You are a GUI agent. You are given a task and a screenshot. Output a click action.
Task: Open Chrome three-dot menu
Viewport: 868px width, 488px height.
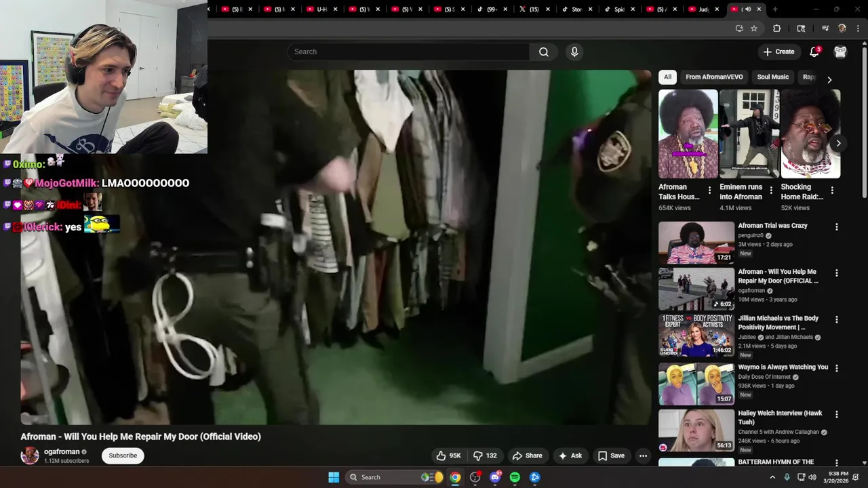[x=858, y=28]
